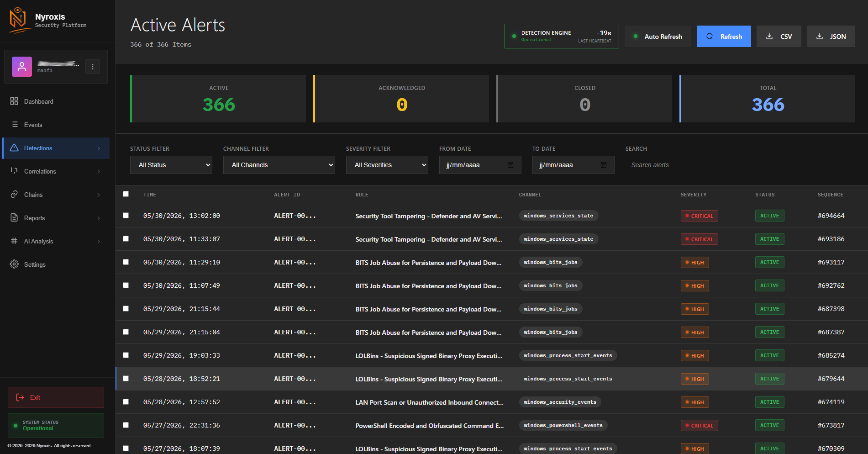The height and width of the screenshot is (454, 868).
Task: Click the red Exit button
Action: tap(56, 397)
